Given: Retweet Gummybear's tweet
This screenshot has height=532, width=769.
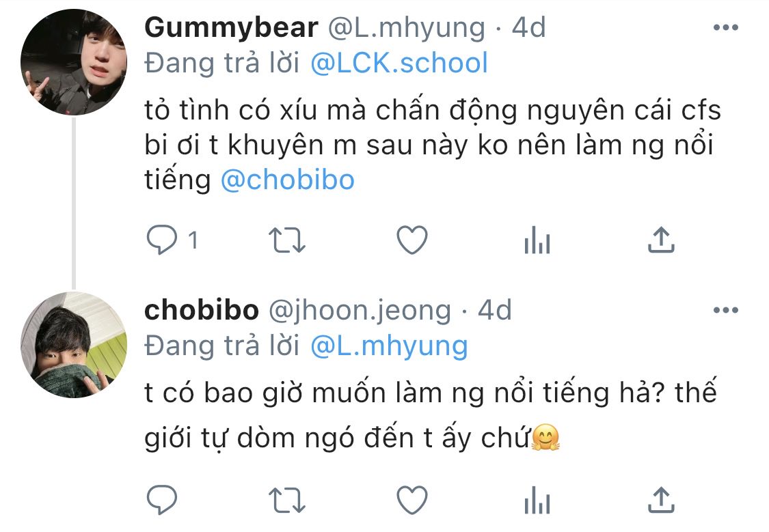Looking at the screenshot, I should 287,240.
